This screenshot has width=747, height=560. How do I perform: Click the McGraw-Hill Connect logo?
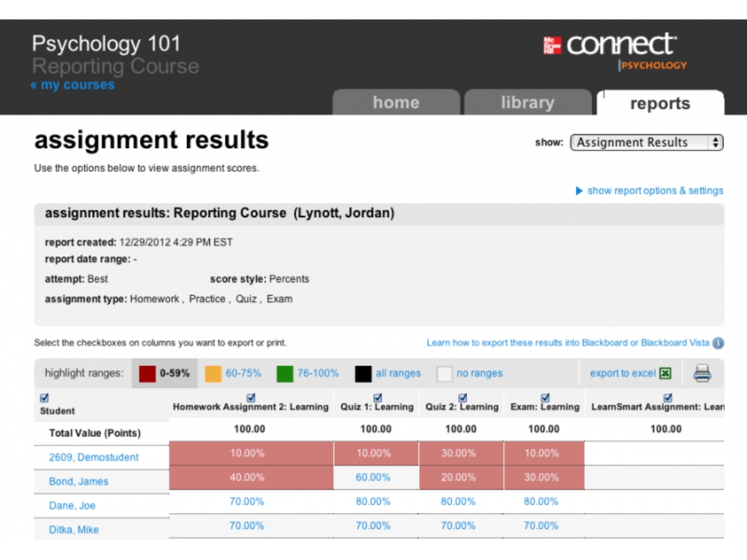(615, 51)
